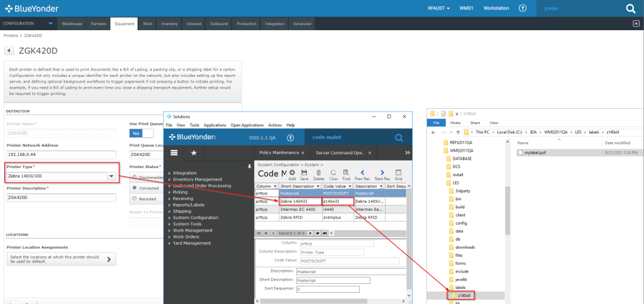
Task: Click the Zebra RFID short description cell
Action: 299,217
